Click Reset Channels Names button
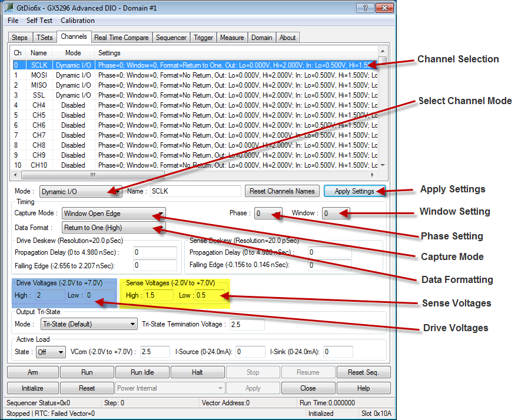Viewport: 518px width, 420px height. click(282, 191)
